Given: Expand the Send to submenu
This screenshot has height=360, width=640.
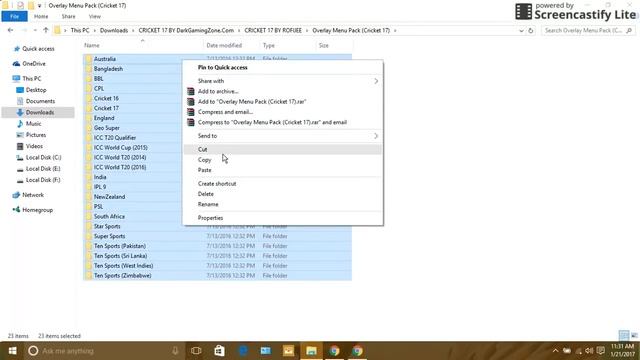Looking at the screenshot, I should tap(283, 136).
